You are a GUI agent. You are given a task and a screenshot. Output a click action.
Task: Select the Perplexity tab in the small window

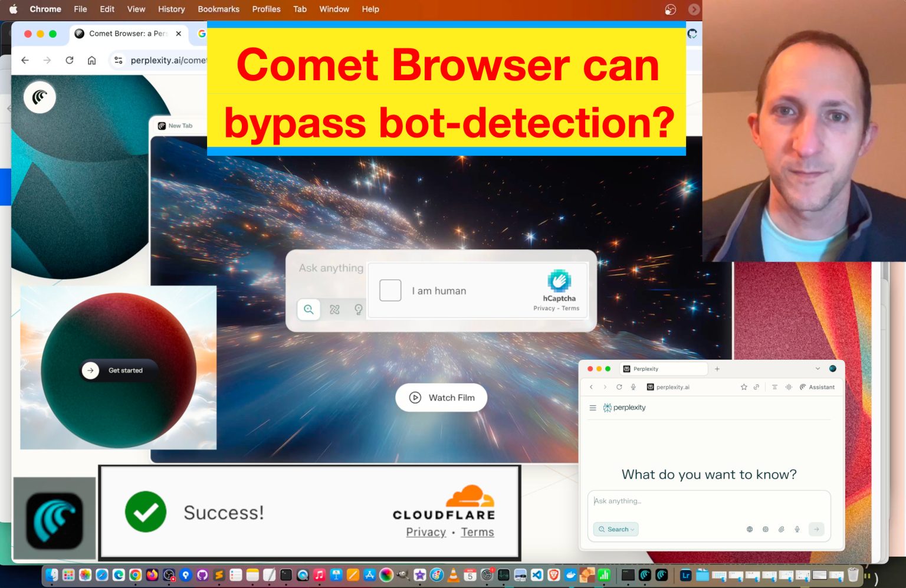click(664, 369)
